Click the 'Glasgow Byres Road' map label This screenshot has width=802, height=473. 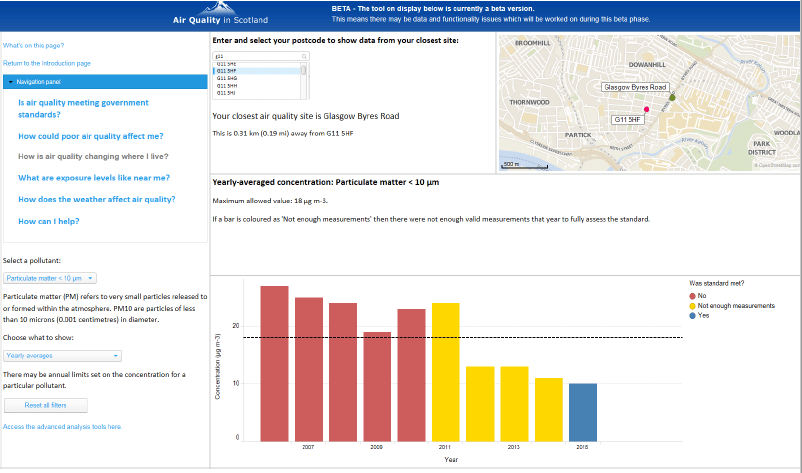[635, 87]
